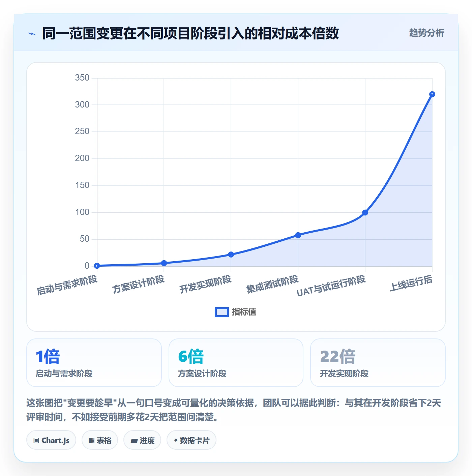Select the 开发实现阶段 data point on chart

tap(231, 255)
